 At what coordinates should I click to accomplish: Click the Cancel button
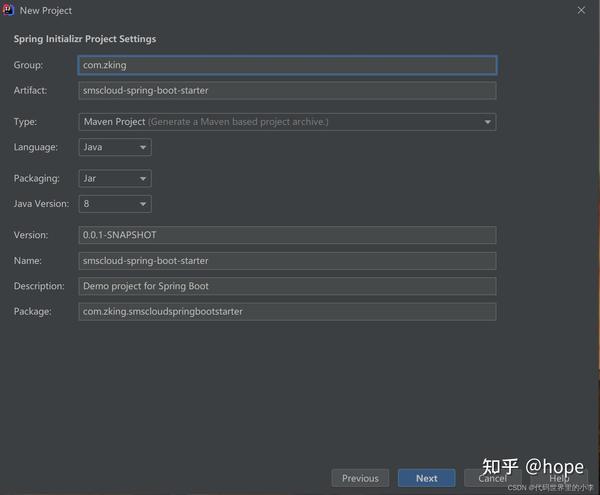pos(493,478)
